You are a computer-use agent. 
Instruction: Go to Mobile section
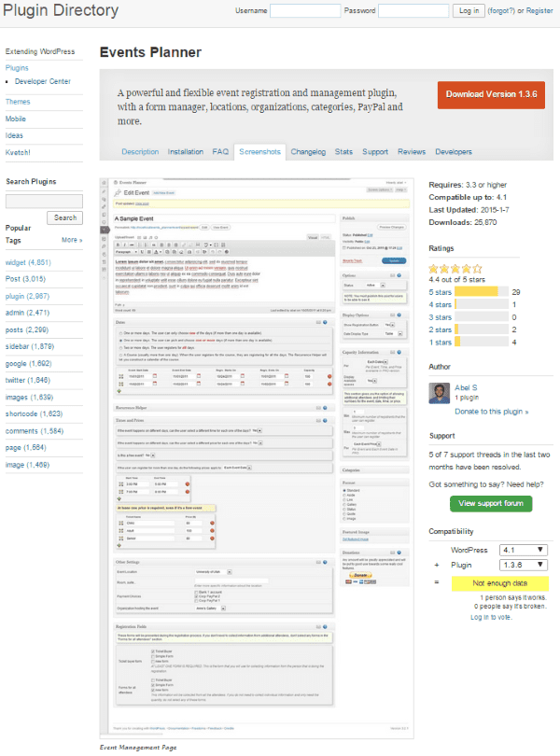[16, 119]
